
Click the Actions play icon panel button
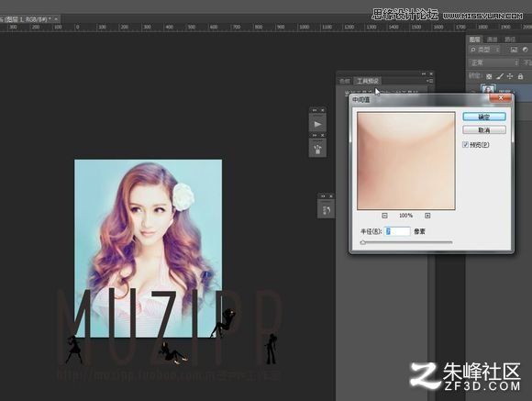click(x=317, y=124)
